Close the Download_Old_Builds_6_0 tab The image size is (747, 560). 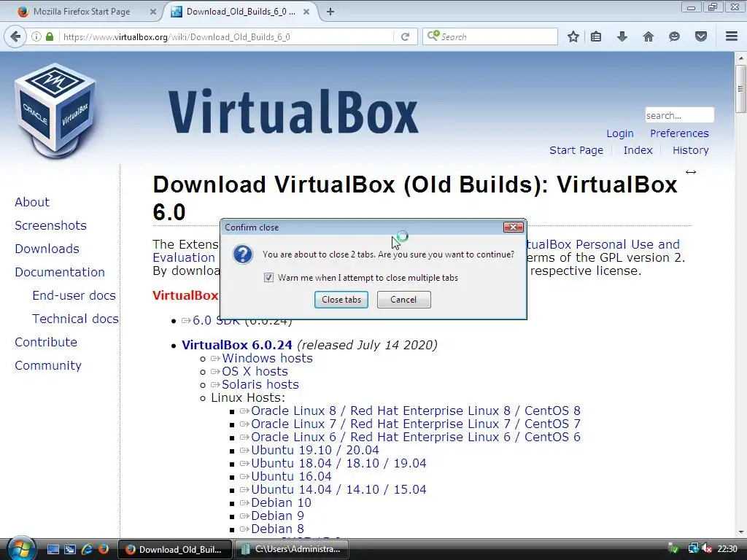(x=306, y=12)
